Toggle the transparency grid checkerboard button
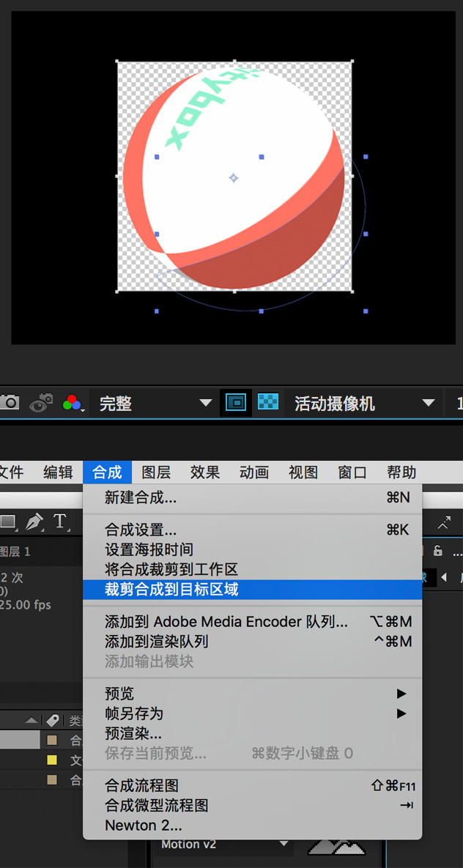463x868 pixels. 268,402
